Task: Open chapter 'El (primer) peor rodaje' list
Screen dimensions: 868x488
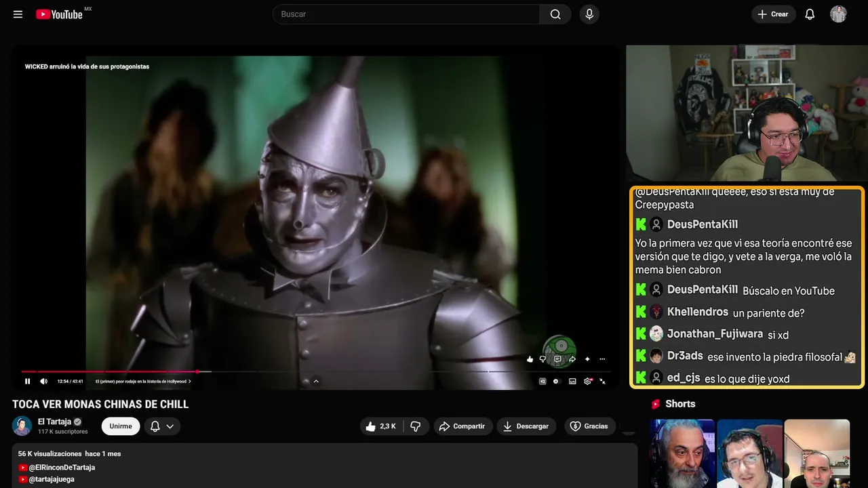Action: [144, 381]
